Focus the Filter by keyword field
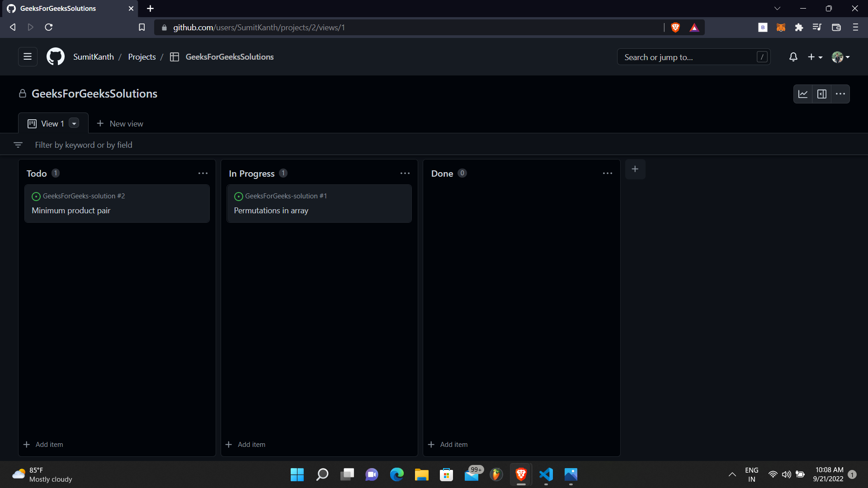Viewport: 868px width, 488px height. pyautogui.click(x=84, y=145)
